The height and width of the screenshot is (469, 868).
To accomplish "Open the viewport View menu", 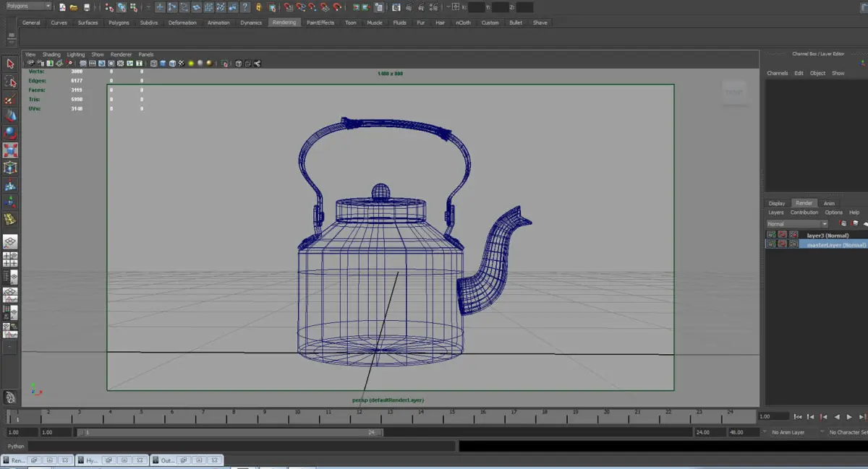I will (x=30, y=54).
